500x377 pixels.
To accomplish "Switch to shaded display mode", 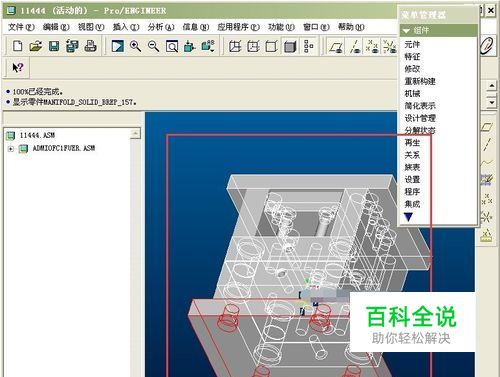I will (290, 46).
